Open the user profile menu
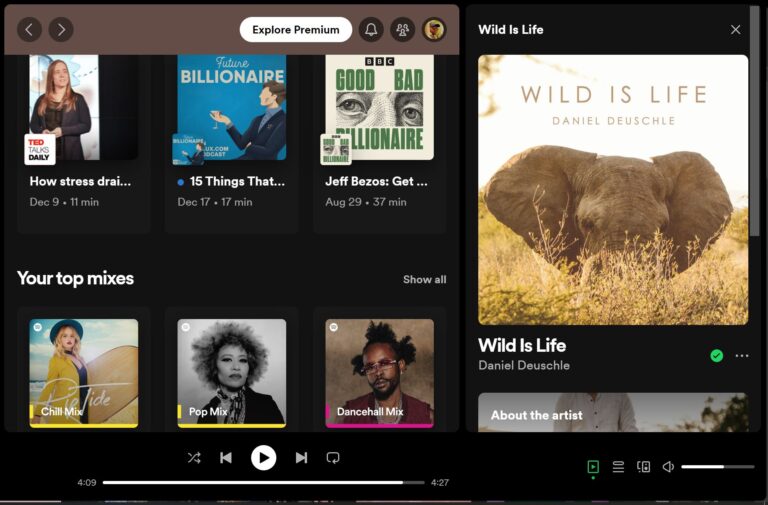The image size is (768, 505). [433, 30]
